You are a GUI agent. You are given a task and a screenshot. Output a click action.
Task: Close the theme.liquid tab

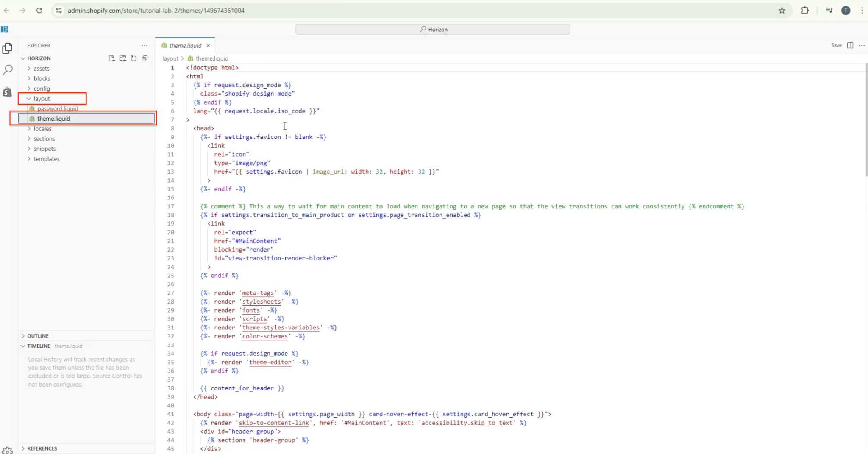pos(208,46)
